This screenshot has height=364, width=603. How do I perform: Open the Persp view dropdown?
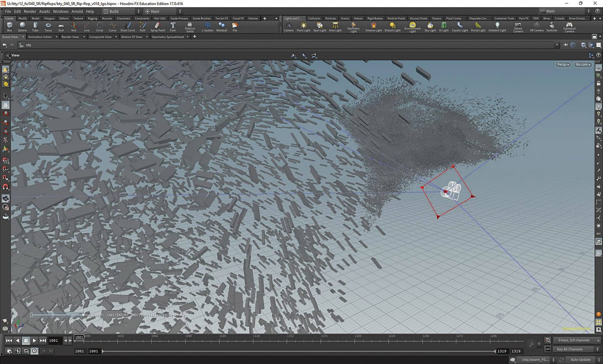click(x=563, y=64)
